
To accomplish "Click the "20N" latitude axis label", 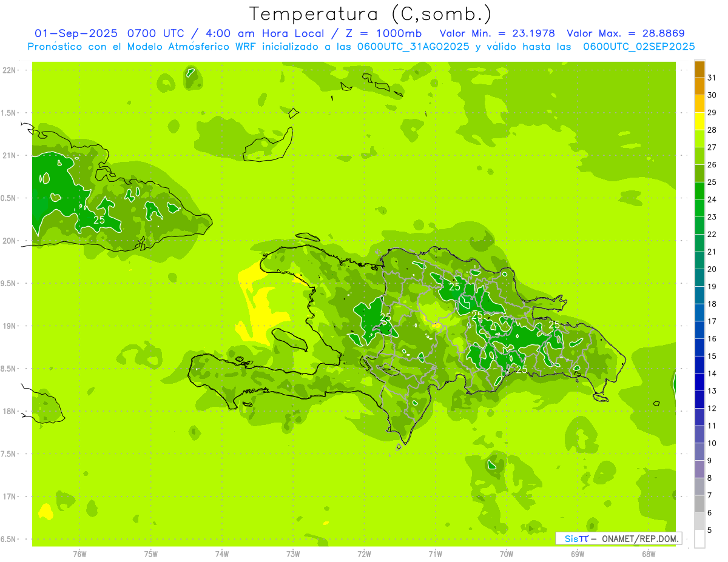I will tap(10, 241).
